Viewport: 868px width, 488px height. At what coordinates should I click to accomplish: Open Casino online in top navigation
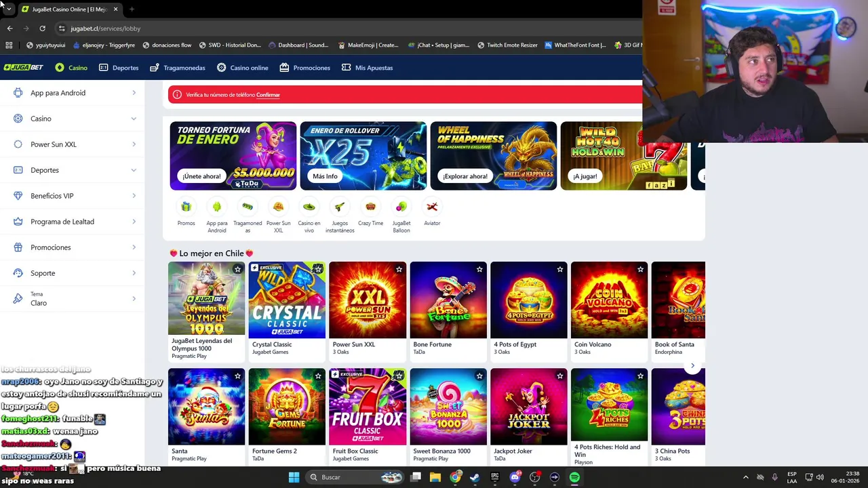[x=243, y=68]
